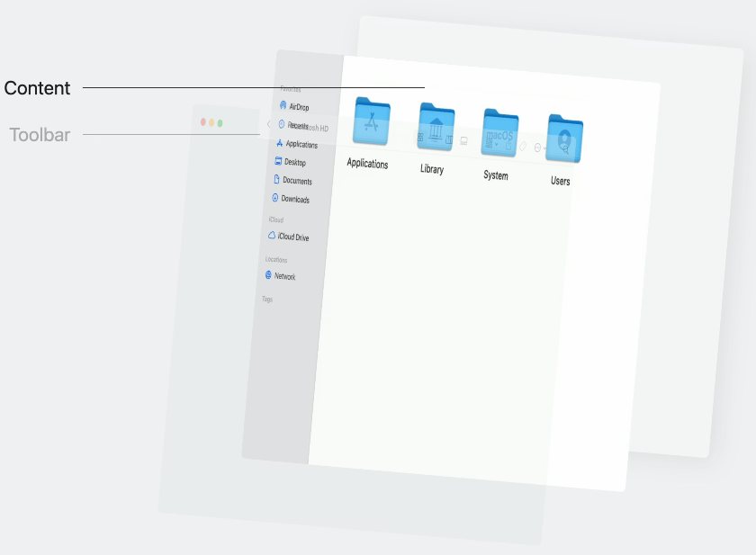Click the green zoom window button

coord(220,123)
